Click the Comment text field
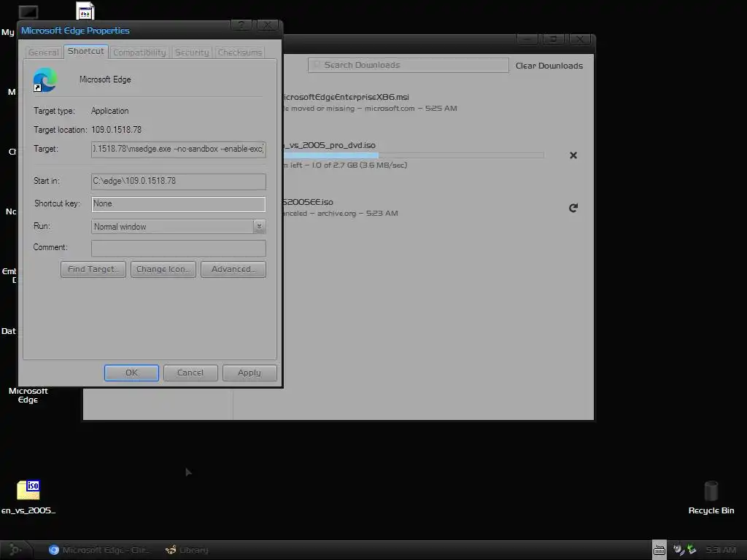The width and height of the screenshot is (747, 560). [179, 248]
